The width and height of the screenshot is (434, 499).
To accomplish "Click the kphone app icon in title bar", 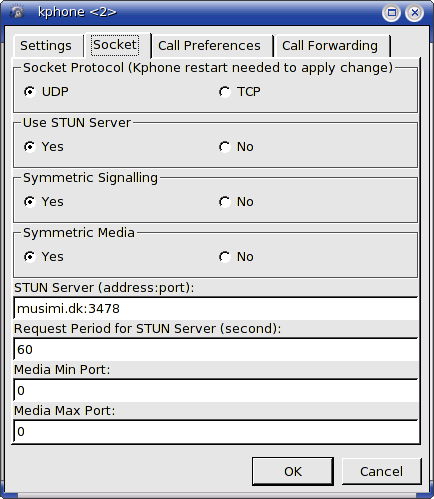I will tap(17, 12).
